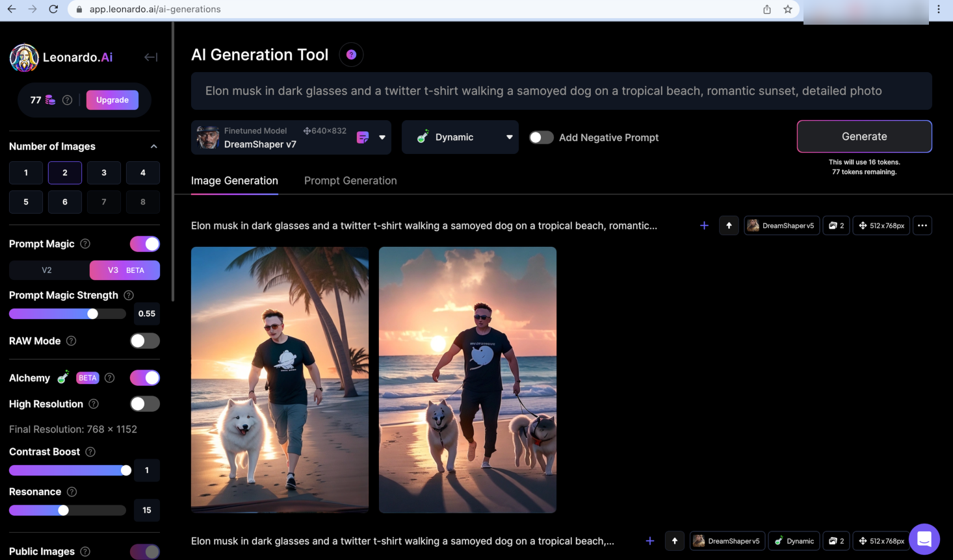This screenshot has width=953, height=560.
Task: Open the purple help icon beside AI Generation Tool
Action: tap(351, 55)
